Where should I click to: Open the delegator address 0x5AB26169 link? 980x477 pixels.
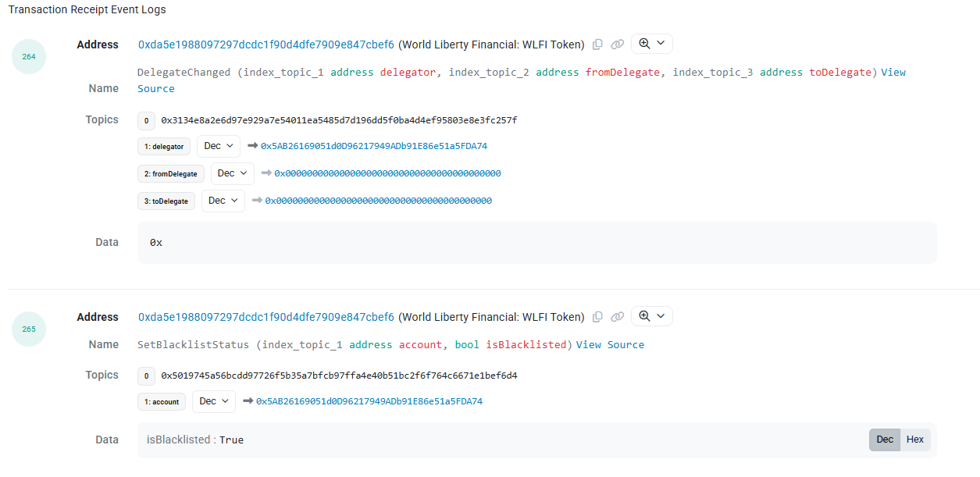(x=373, y=146)
